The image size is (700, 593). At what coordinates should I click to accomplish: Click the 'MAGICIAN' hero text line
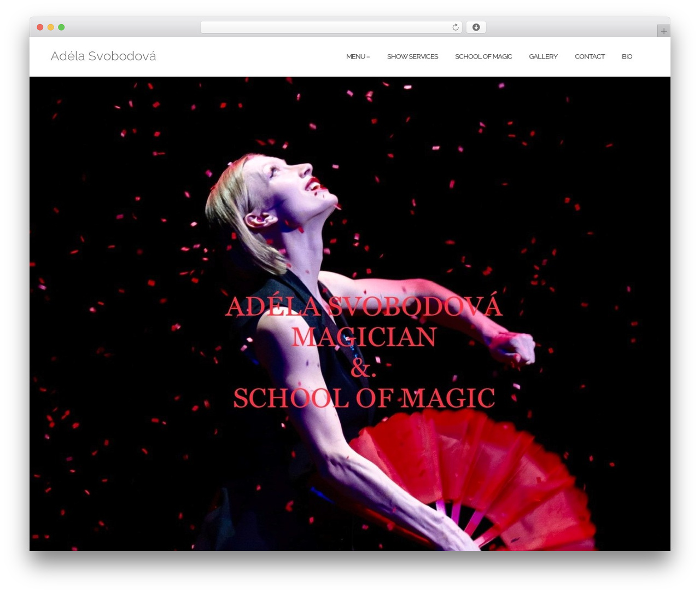click(364, 337)
